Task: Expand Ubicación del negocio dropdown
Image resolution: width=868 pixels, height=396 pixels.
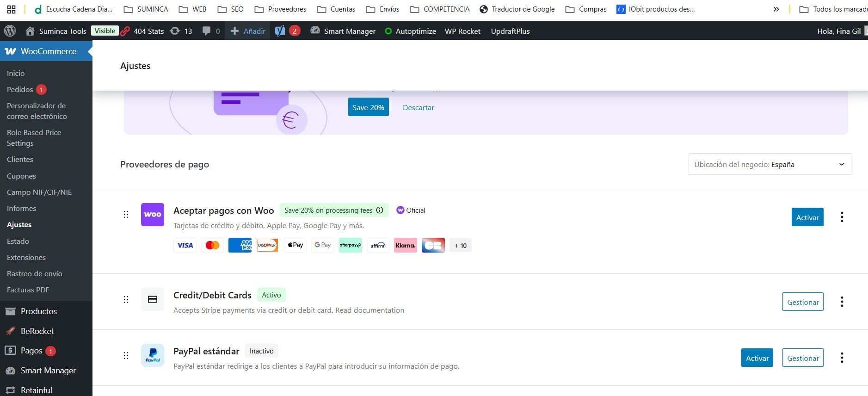Action: click(770, 164)
